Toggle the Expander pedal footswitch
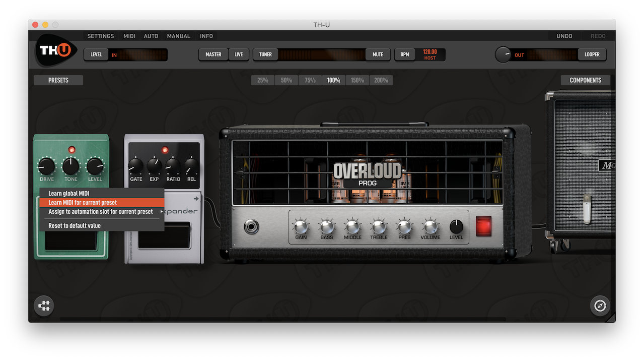644x360 pixels. 164,237
